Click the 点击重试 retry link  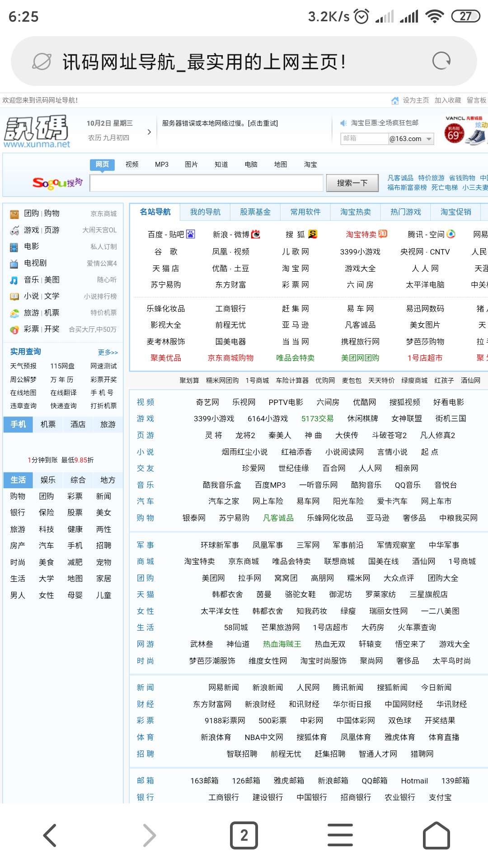click(x=263, y=123)
